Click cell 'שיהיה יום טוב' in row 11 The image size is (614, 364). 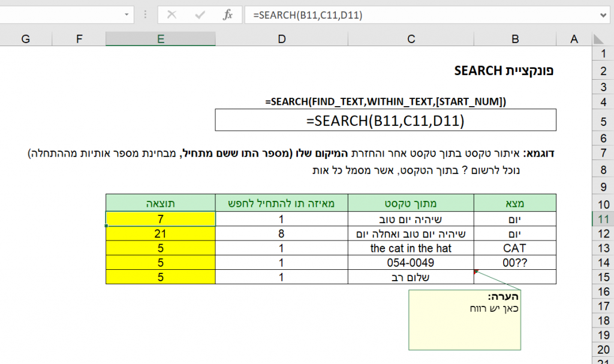(x=411, y=219)
